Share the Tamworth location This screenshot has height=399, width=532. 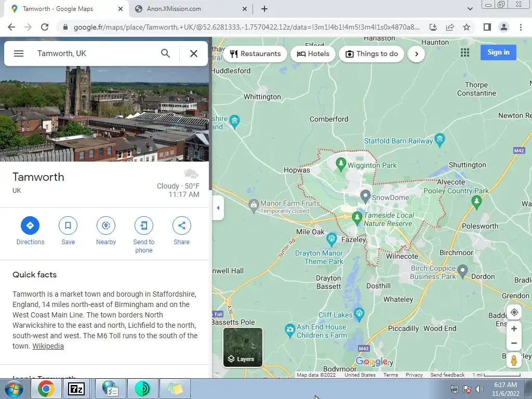(x=181, y=231)
